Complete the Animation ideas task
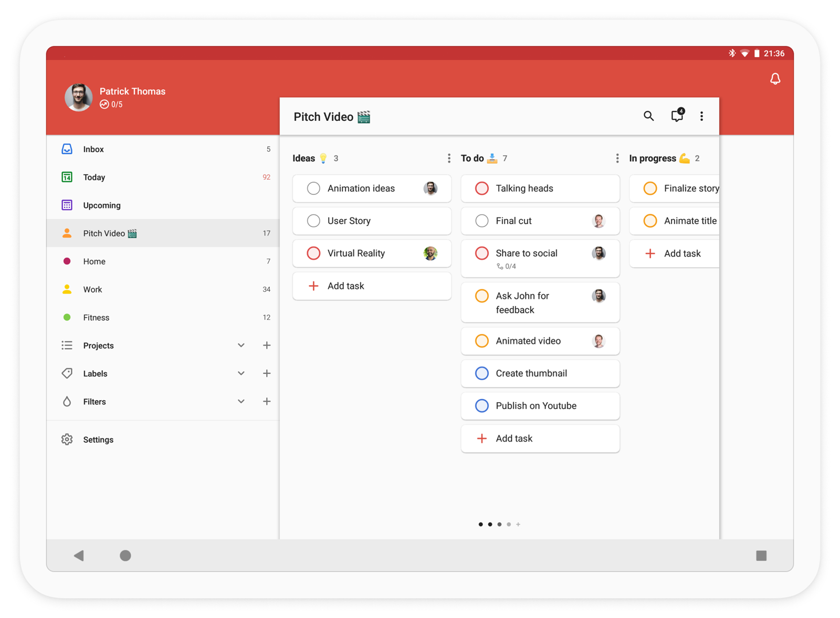840x618 pixels. point(313,188)
